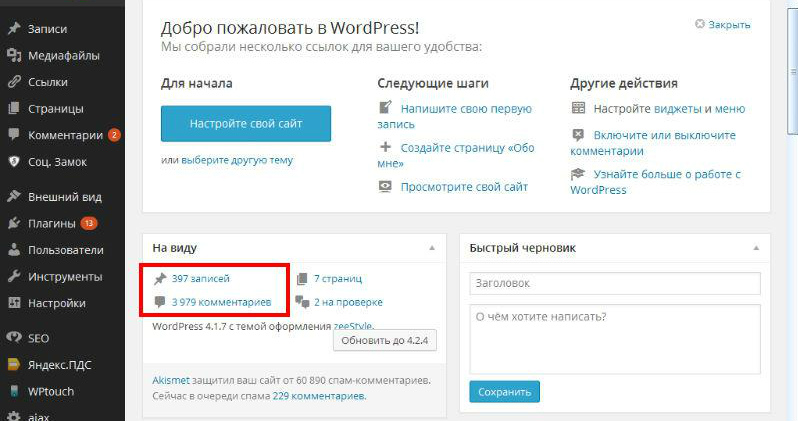Image resolution: width=798 pixels, height=421 pixels.
Task: Click the Сохранить draft button
Action: pos(504,392)
